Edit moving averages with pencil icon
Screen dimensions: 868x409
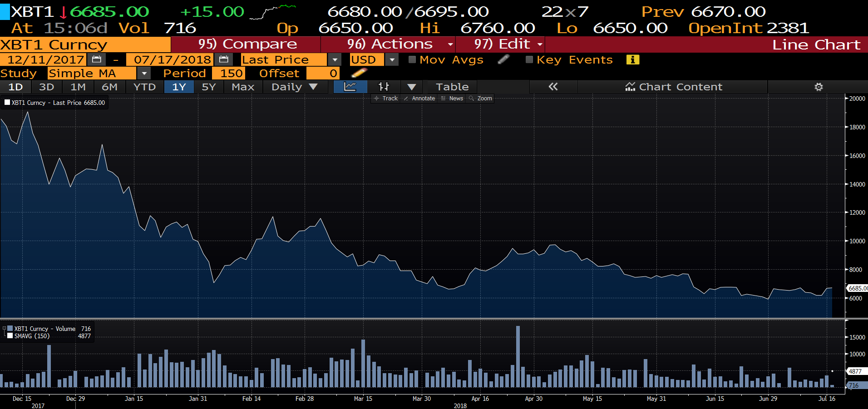[x=503, y=59]
